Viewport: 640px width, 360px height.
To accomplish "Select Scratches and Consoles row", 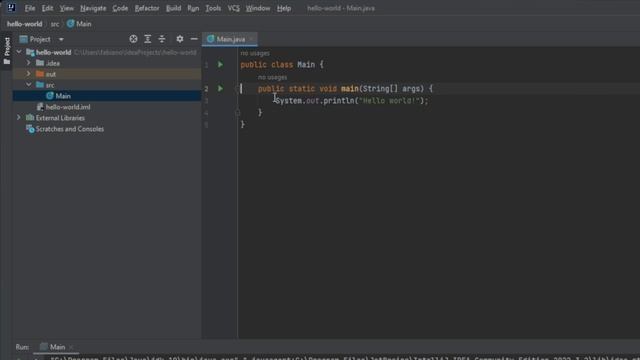I will [107, 129].
